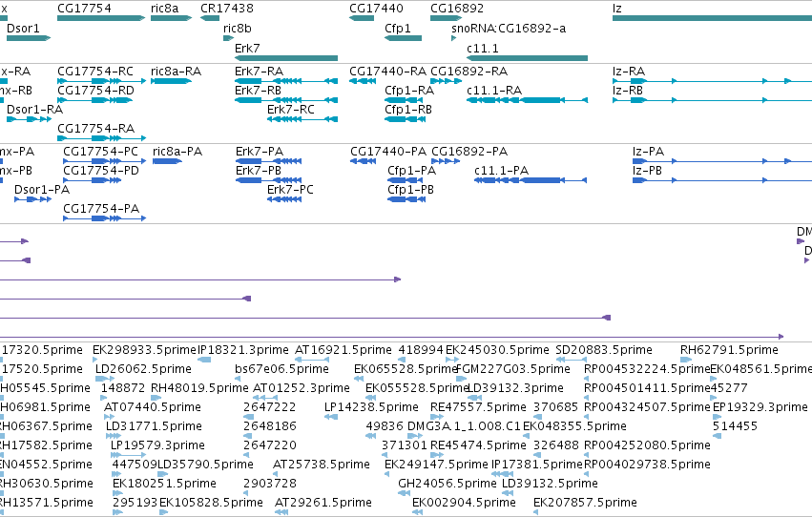Click the CG17754 gene arrow

coord(101,18)
